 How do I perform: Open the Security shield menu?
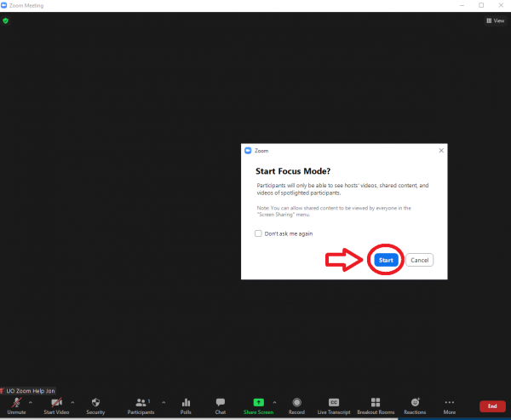coord(95,406)
